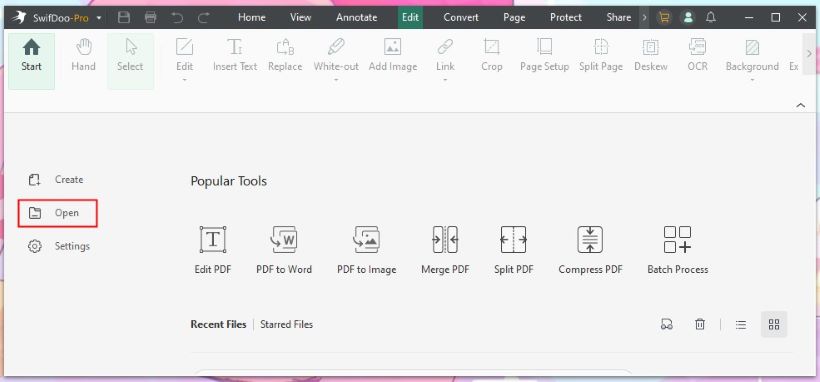Switch to the Convert tab

click(461, 17)
